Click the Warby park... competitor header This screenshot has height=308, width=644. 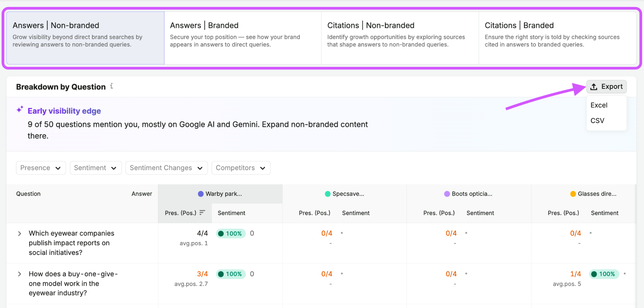(x=220, y=194)
